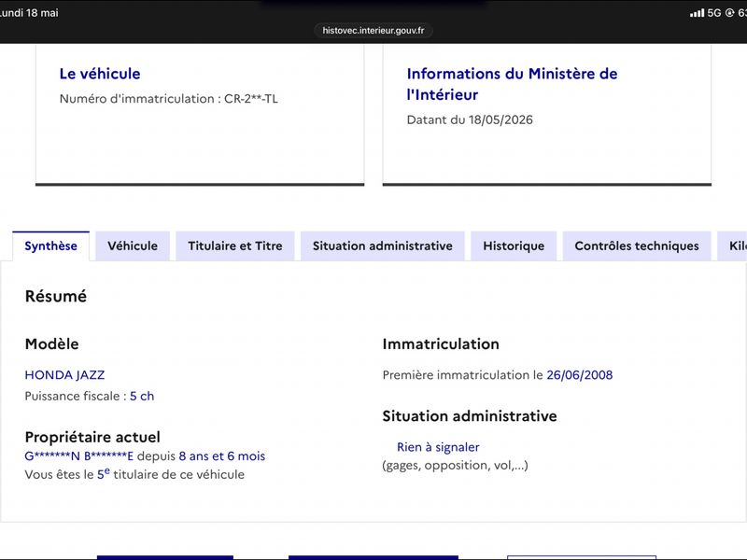The width and height of the screenshot is (747, 560).
Task: Click the 'Immatriculation' heading
Action: (441, 343)
